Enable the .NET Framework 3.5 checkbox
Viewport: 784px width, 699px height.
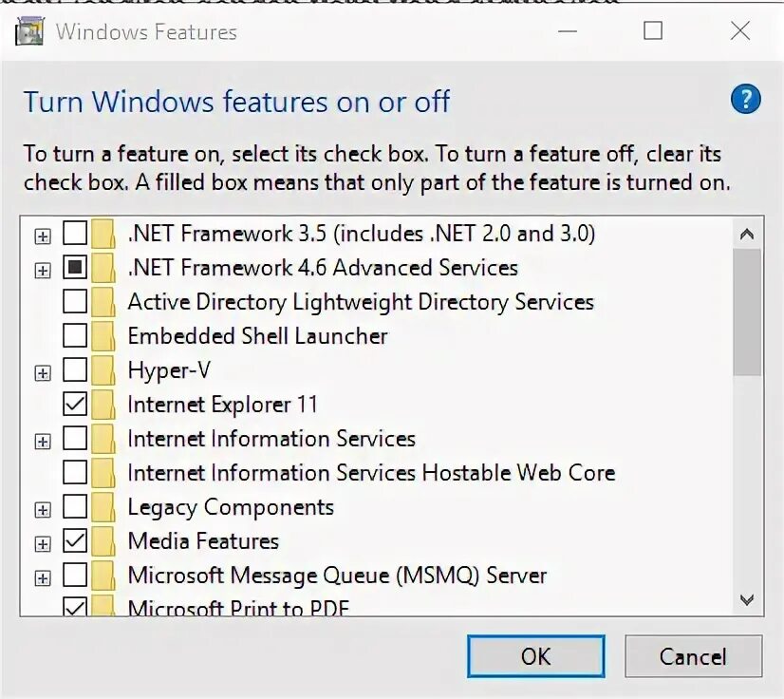click(75, 234)
